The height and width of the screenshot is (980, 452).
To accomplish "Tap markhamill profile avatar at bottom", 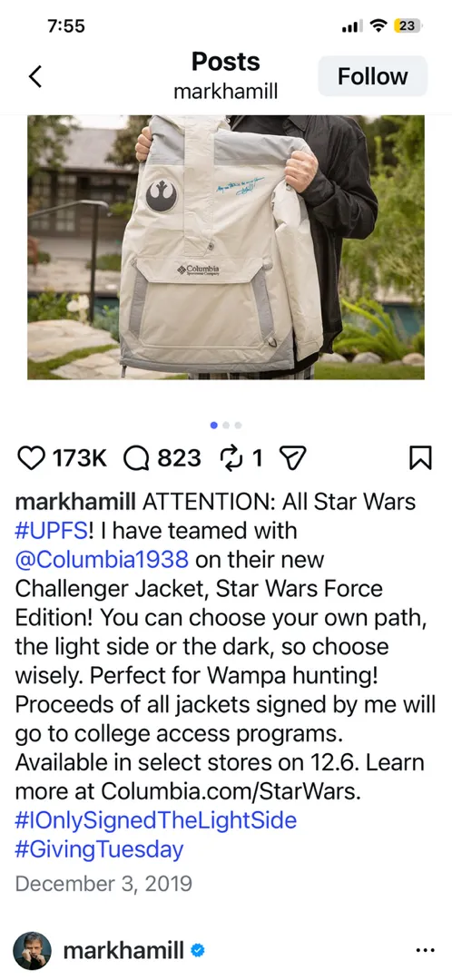I will tap(33, 951).
